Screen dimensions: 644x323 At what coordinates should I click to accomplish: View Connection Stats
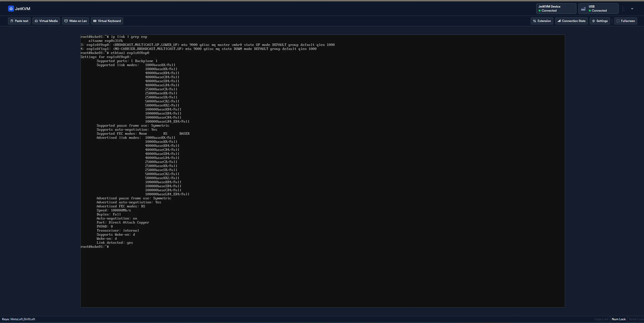[x=571, y=21]
